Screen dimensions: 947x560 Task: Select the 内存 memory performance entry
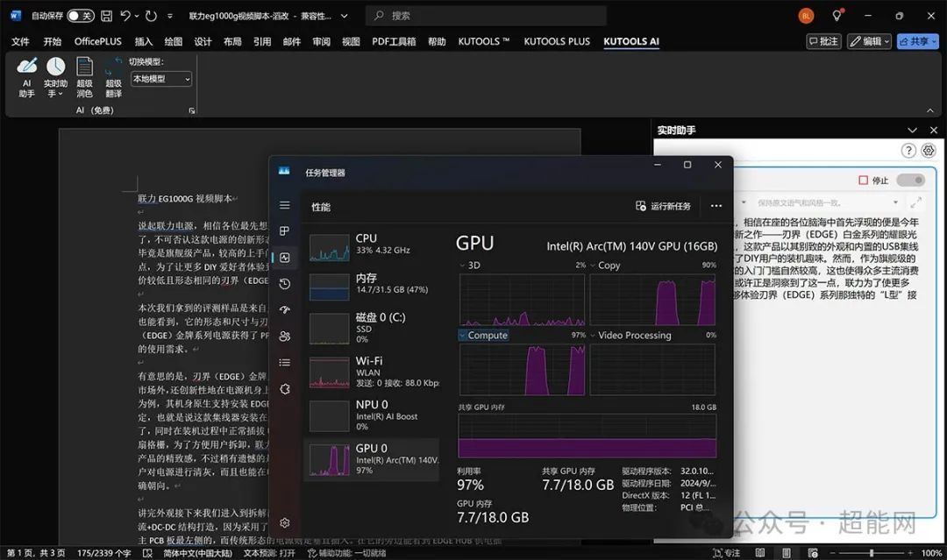coord(372,286)
